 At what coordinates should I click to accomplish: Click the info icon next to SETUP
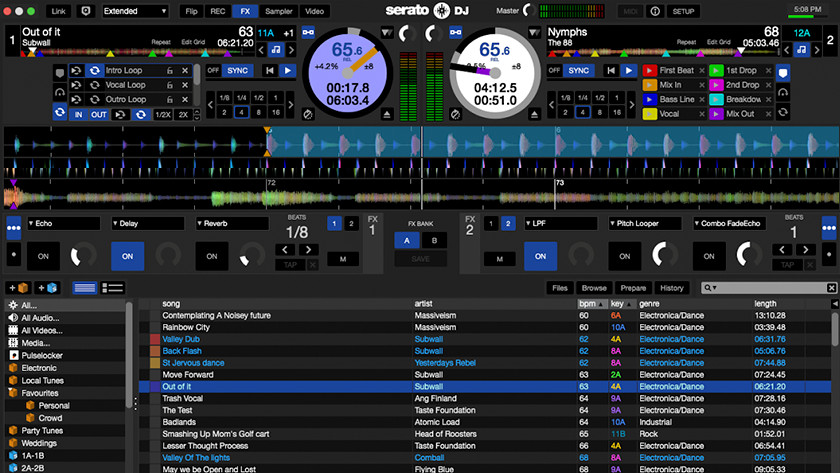(654, 11)
